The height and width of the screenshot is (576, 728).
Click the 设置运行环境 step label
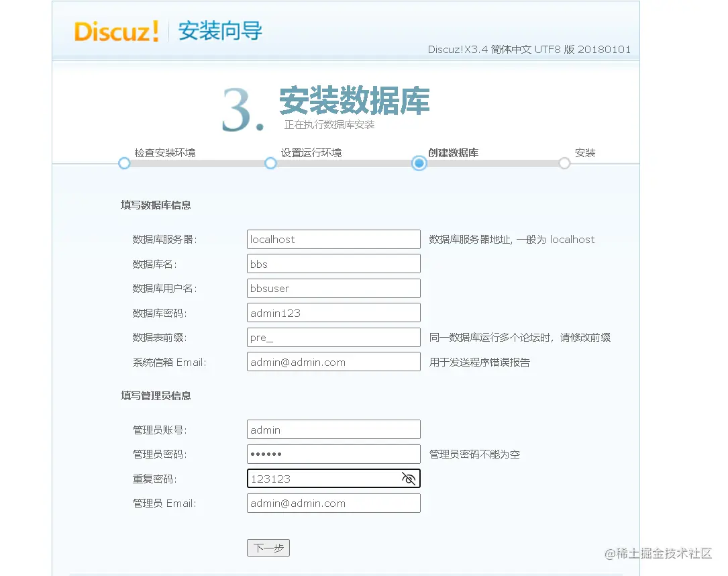[311, 153]
